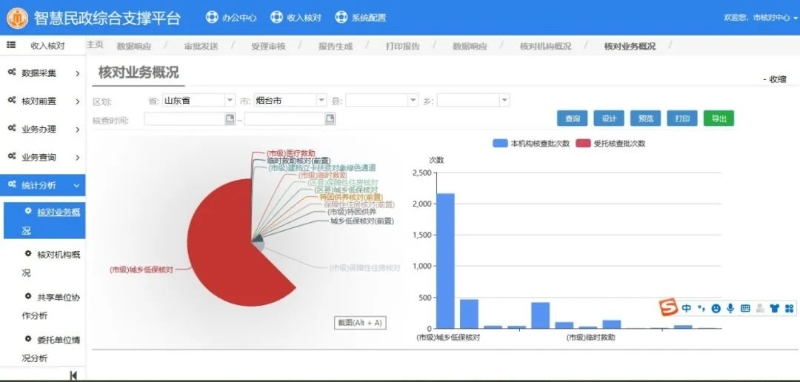Open the end date calendar picker icon
The image size is (800, 382).
330,119
